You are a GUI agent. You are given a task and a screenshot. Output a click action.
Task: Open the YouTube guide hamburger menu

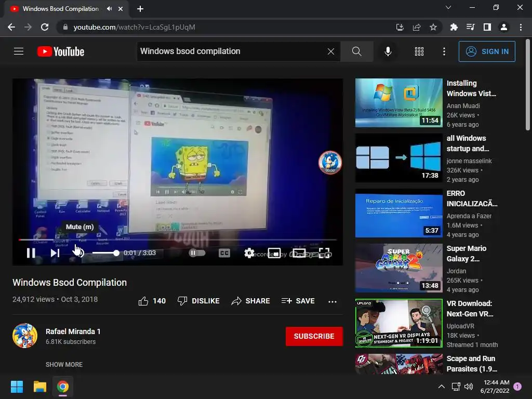point(19,51)
